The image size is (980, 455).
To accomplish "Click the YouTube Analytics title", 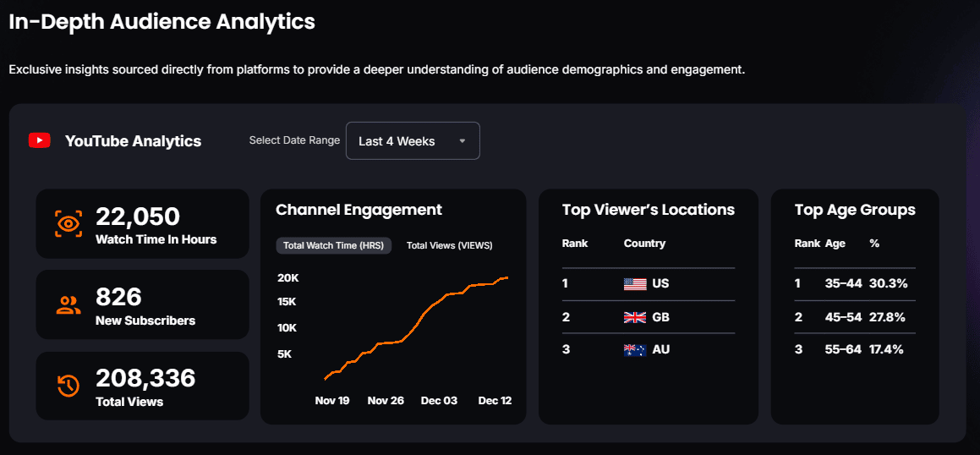I will tap(133, 141).
